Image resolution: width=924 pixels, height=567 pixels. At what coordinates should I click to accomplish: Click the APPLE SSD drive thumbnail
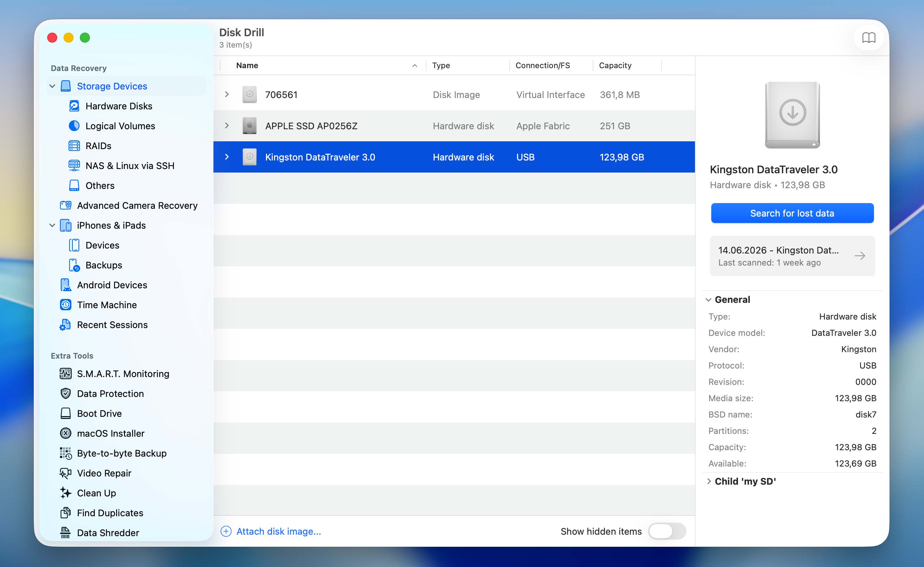tap(249, 126)
